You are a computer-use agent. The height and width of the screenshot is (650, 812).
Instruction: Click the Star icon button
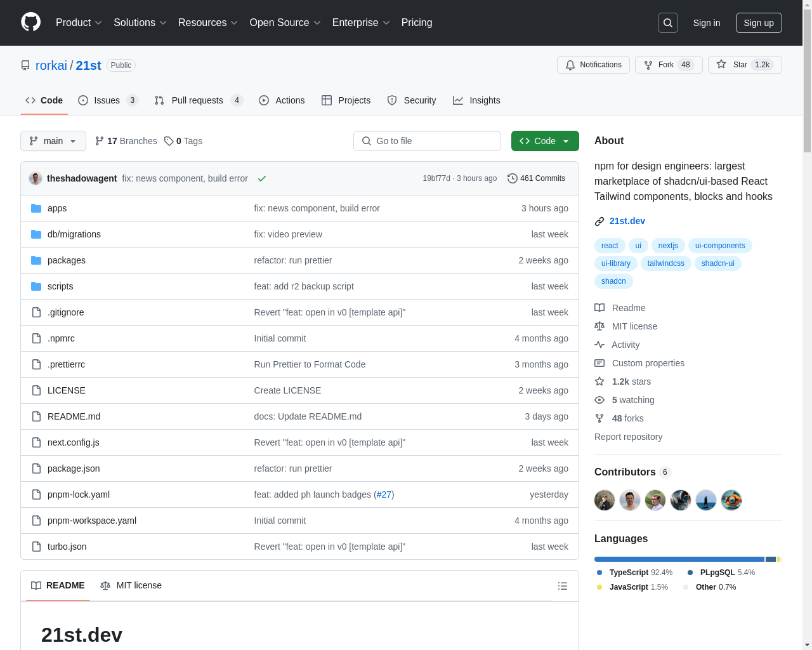(x=745, y=65)
